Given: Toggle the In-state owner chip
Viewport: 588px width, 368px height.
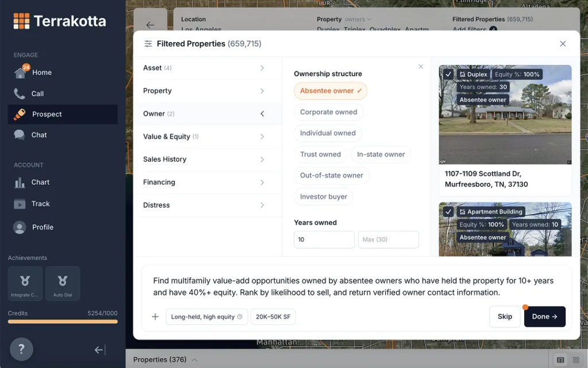Looking at the screenshot, I should tap(381, 154).
